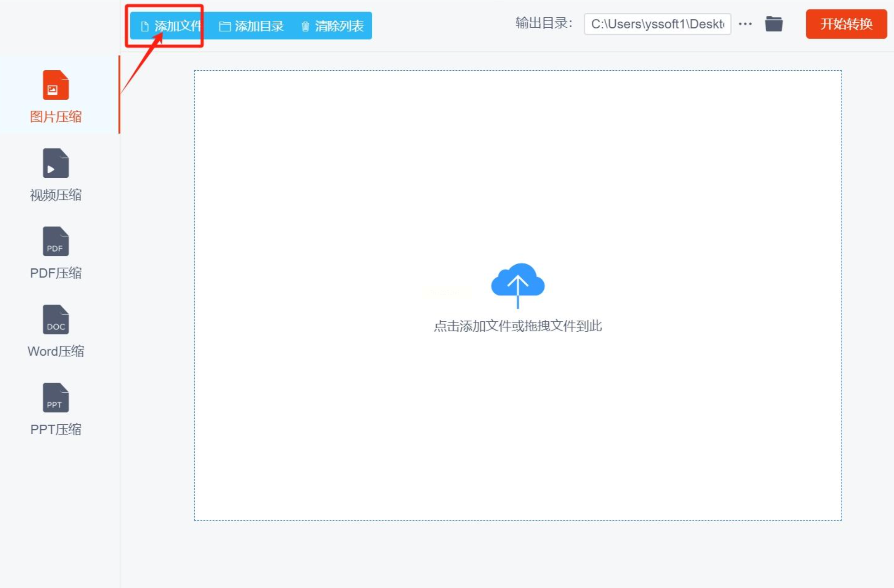The height and width of the screenshot is (588, 894).
Task: Open browse dialog via three dots
Action: click(745, 24)
